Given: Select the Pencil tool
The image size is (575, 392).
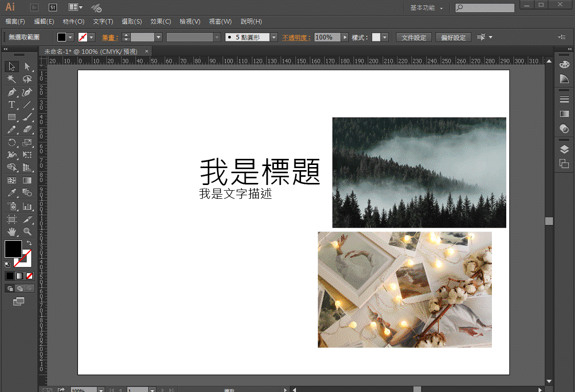Looking at the screenshot, I should pyautogui.click(x=12, y=129).
